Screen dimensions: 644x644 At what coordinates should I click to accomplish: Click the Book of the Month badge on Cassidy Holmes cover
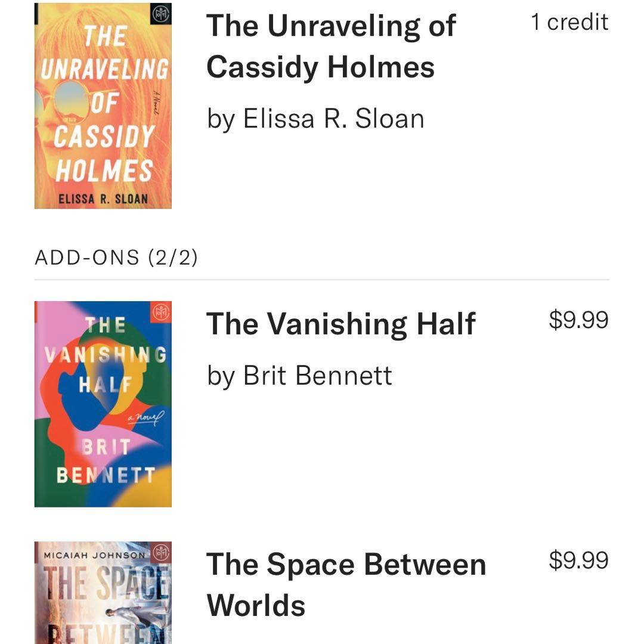(x=160, y=14)
